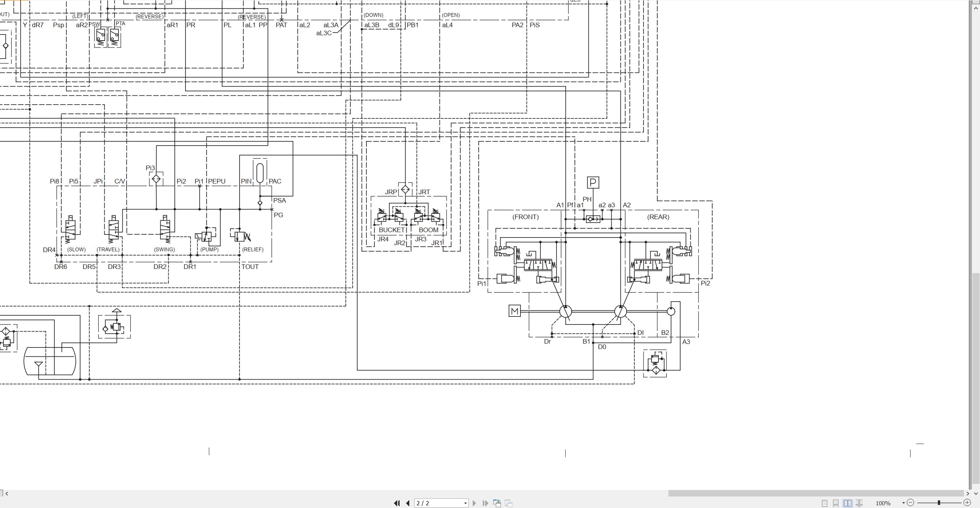980x508 pixels.
Task: Click the (TRAVEL) valve label
Action: 108,249
